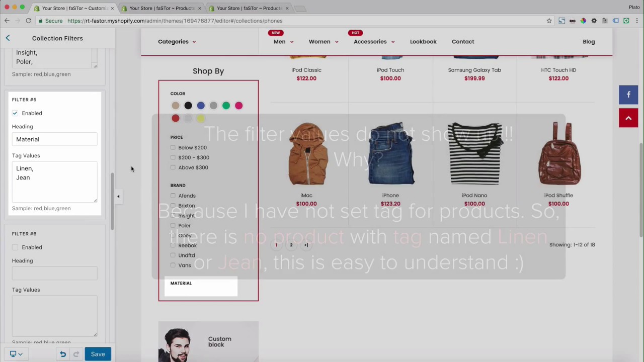The width and height of the screenshot is (644, 362).
Task: Click the browser back arrow
Action: 7,21
